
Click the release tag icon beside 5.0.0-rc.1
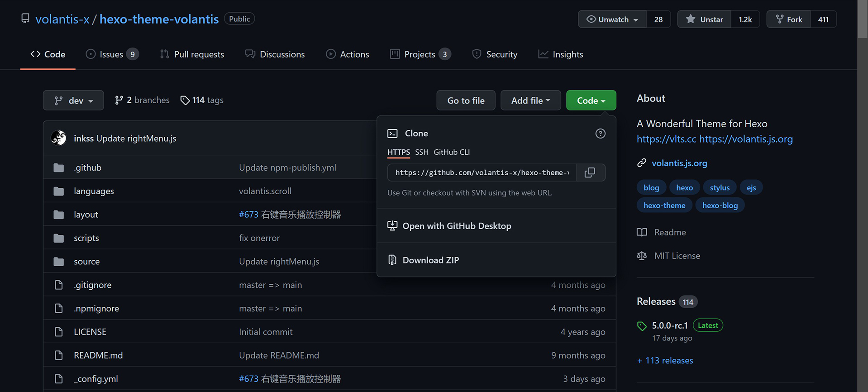[642, 326]
